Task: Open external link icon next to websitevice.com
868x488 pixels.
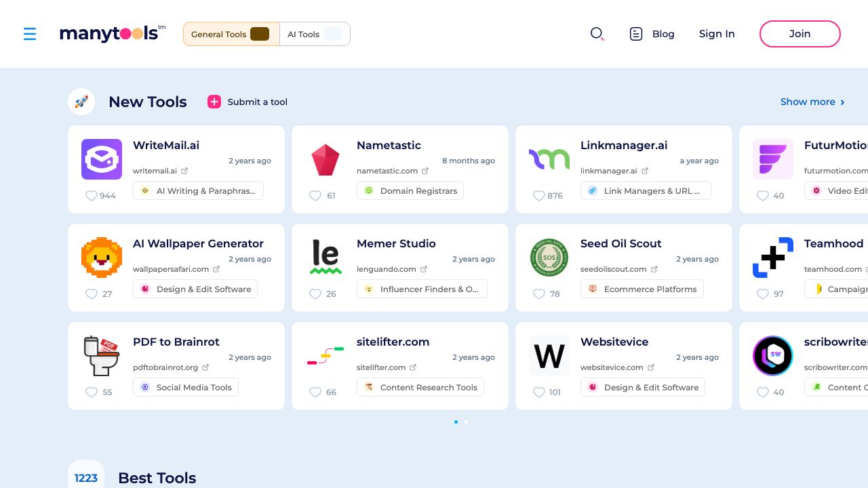Action: 651,367
